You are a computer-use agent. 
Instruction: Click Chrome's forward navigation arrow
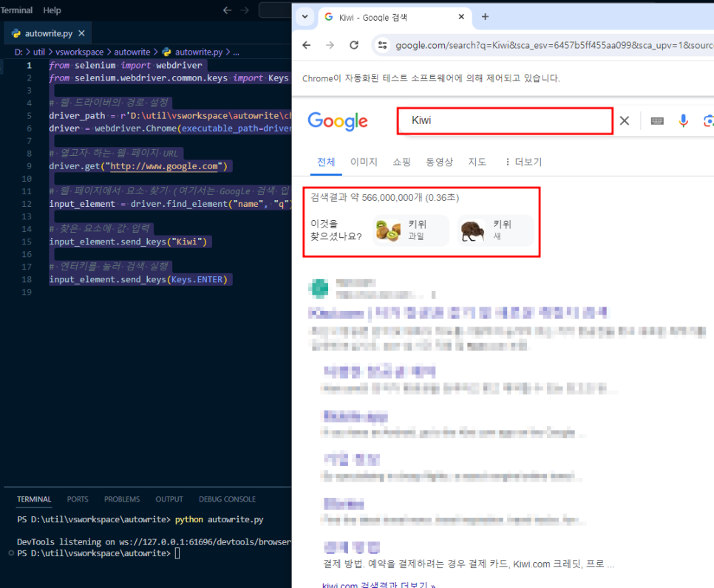click(x=330, y=45)
